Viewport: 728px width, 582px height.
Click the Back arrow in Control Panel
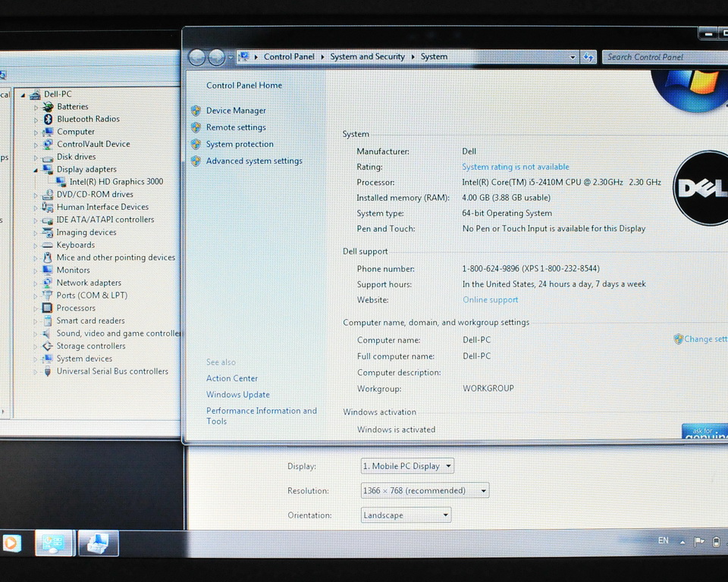(197, 58)
